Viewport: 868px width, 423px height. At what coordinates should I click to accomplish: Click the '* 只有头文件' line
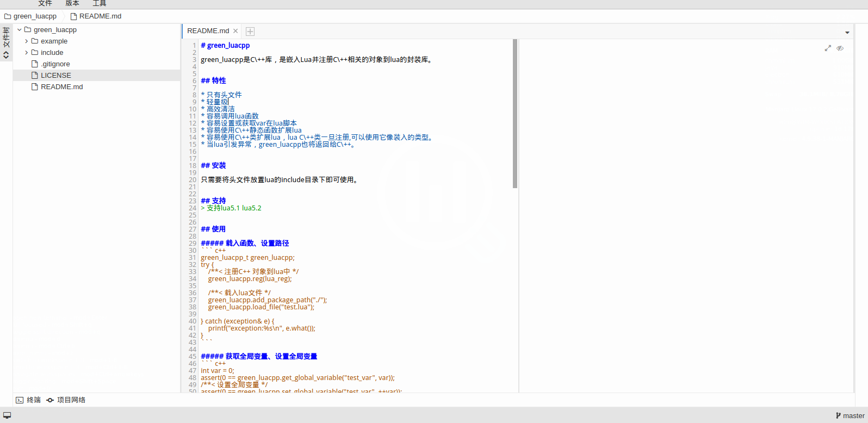[x=221, y=95]
